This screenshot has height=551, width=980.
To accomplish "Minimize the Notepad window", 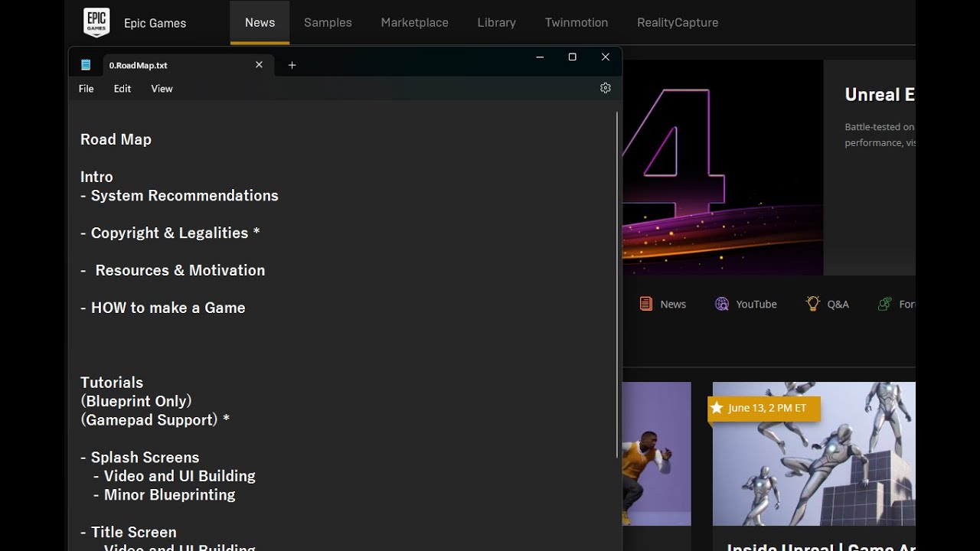I will point(540,57).
